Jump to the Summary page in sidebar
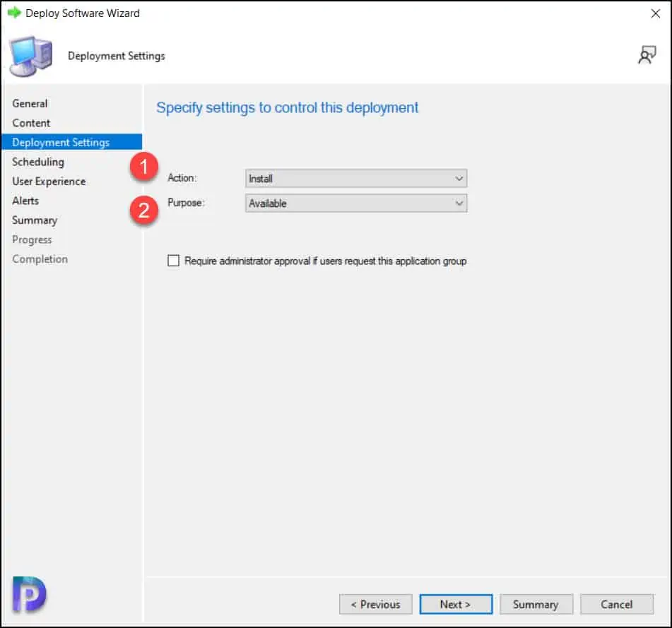 point(35,220)
